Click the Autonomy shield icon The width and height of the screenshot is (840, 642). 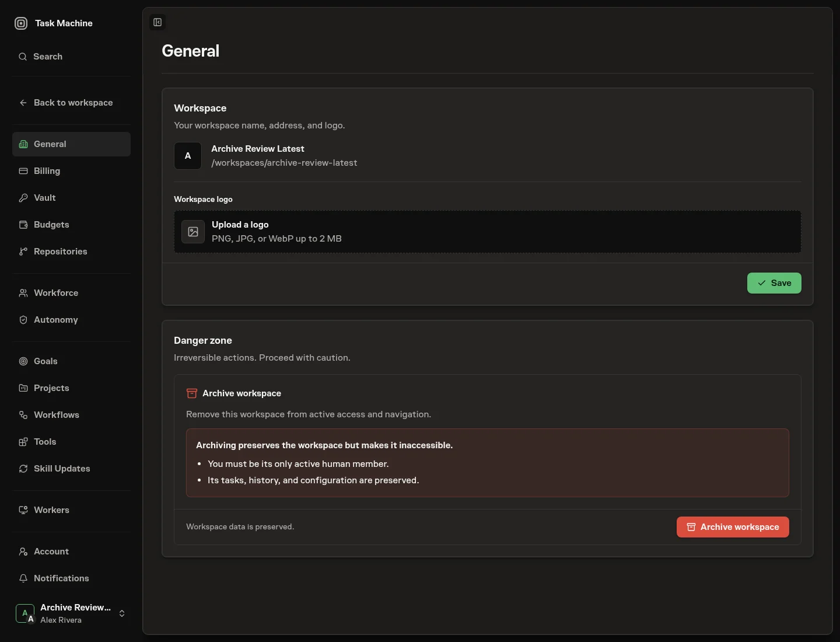[x=23, y=320]
